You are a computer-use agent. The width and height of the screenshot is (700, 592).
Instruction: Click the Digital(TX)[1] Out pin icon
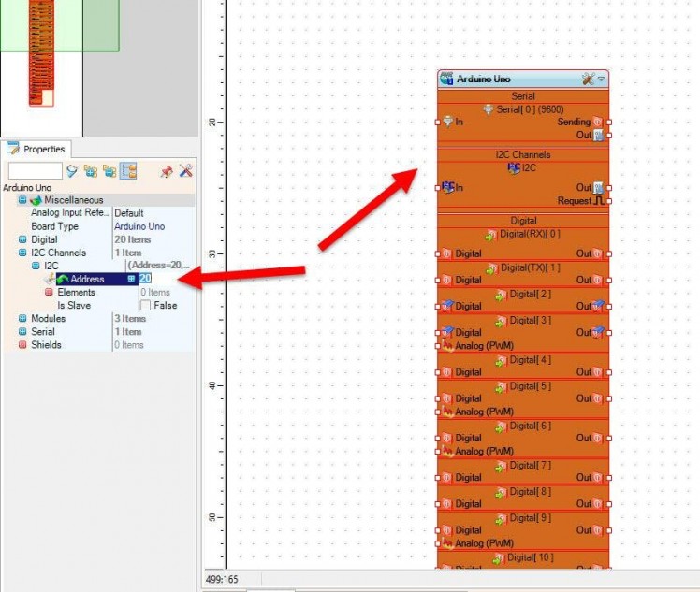(598, 281)
